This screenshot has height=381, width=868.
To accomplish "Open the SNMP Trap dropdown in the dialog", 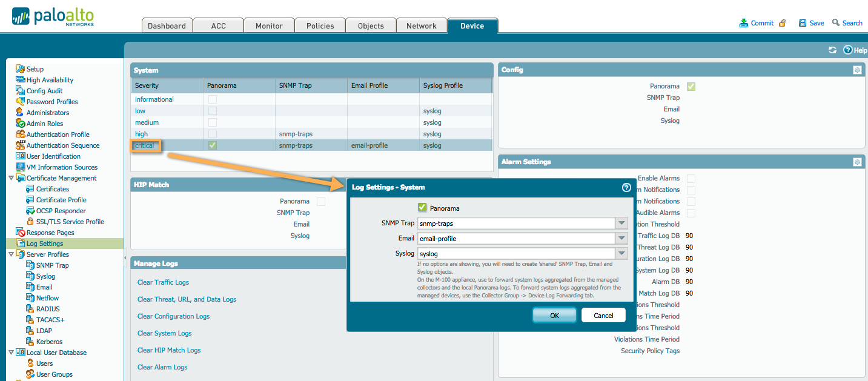I will (x=621, y=223).
